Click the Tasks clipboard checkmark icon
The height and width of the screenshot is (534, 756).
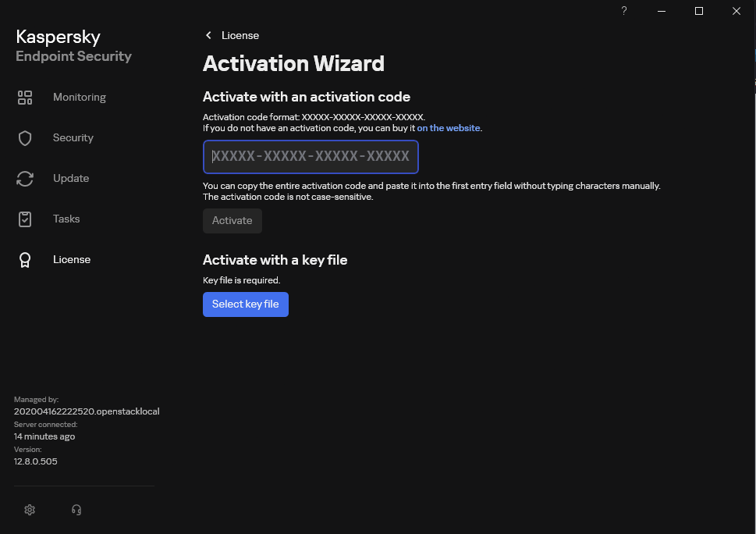point(25,219)
